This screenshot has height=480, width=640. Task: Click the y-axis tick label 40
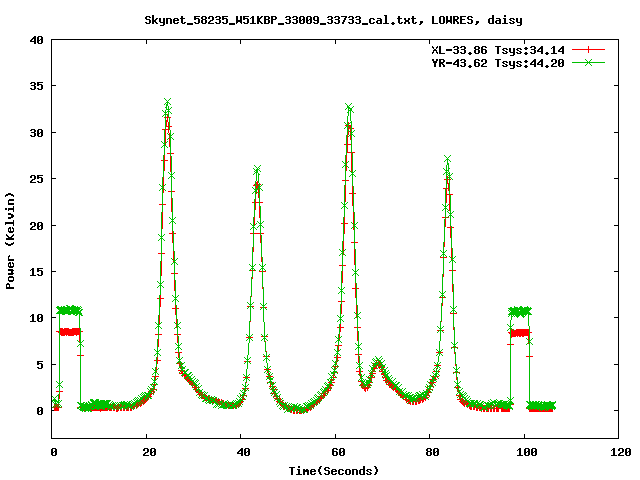36,40
